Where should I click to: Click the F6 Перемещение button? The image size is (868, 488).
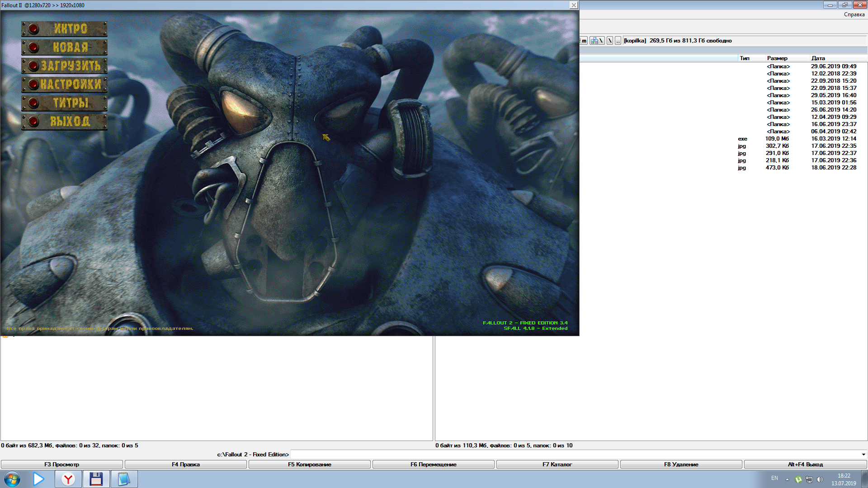click(x=434, y=465)
